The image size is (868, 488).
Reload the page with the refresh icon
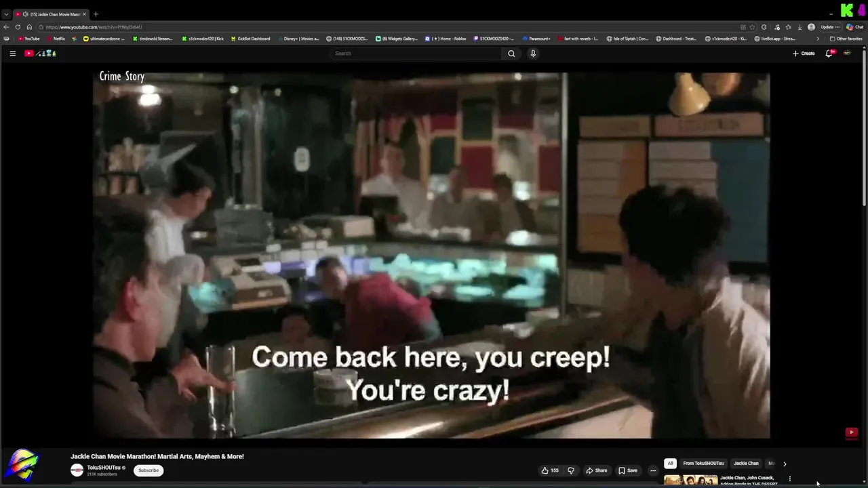click(18, 27)
